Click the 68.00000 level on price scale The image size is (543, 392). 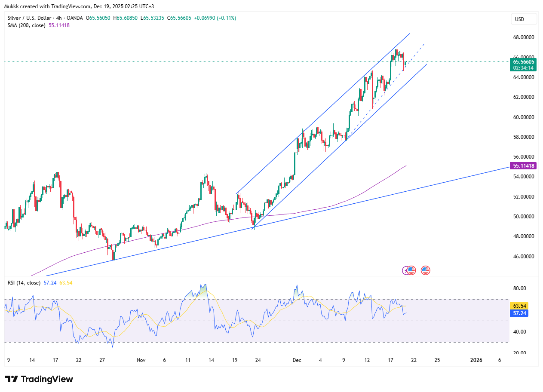523,37
